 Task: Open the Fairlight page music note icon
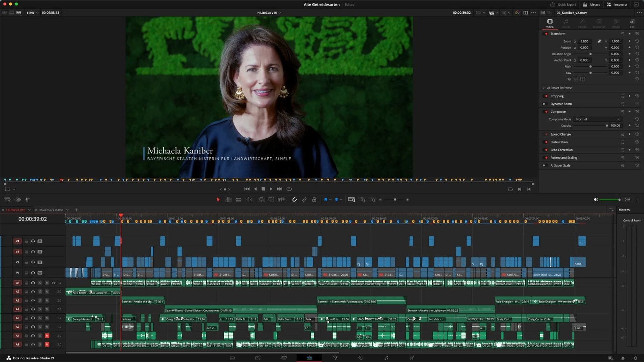tap(386, 358)
